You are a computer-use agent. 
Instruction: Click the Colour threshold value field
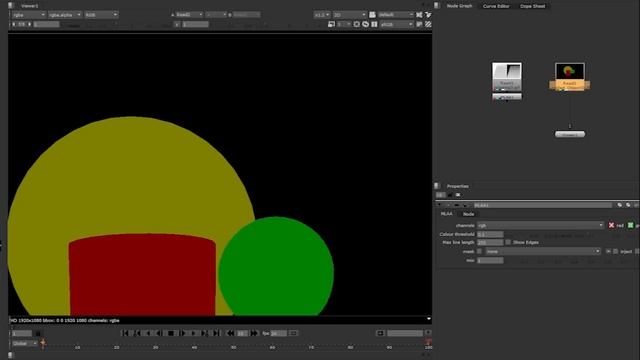coord(490,234)
